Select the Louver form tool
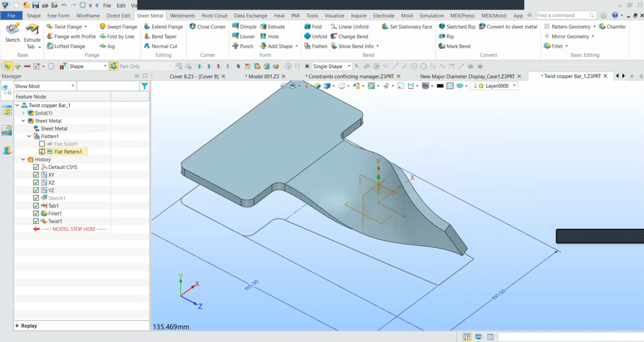Viewport: 644px width, 342px height. [x=247, y=37]
